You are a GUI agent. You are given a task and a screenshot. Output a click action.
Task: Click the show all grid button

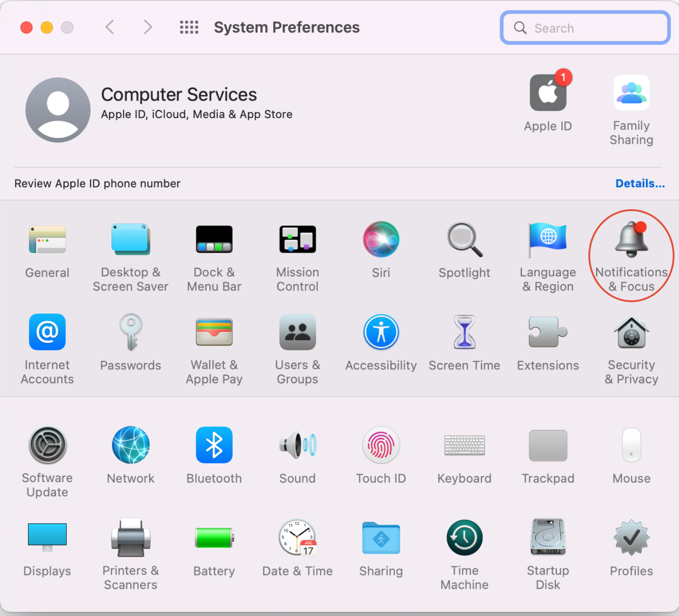point(189,28)
